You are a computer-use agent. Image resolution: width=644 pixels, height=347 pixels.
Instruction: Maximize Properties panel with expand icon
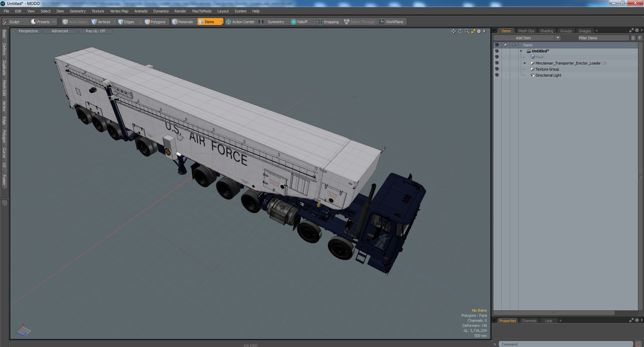pyautogui.click(x=631, y=320)
